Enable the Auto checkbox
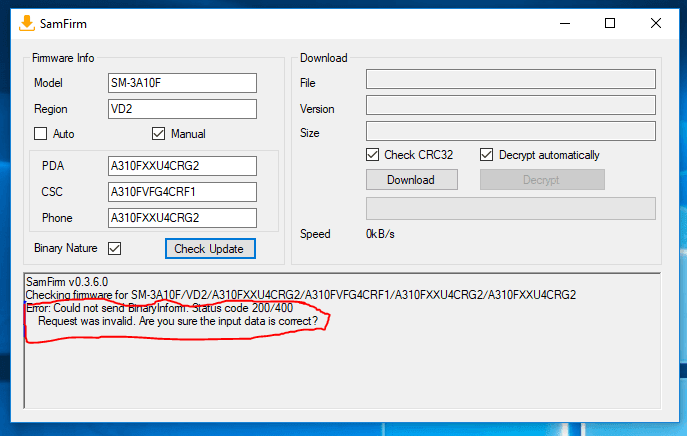 pos(41,134)
